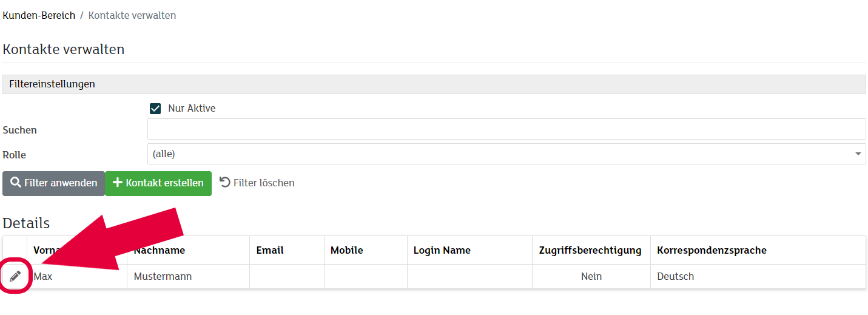Open the Rolle dropdown showing (alle)
The height and width of the screenshot is (315, 868).
[x=506, y=154]
